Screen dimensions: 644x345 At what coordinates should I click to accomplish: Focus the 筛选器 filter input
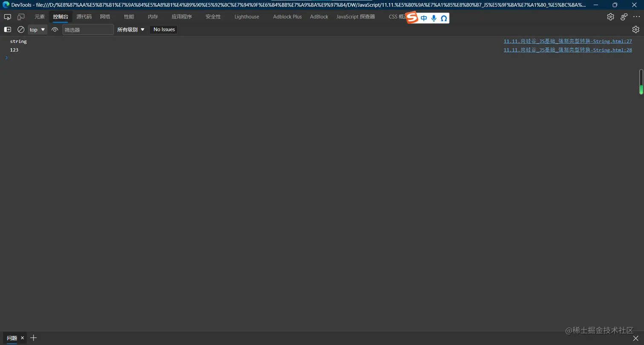(x=88, y=29)
